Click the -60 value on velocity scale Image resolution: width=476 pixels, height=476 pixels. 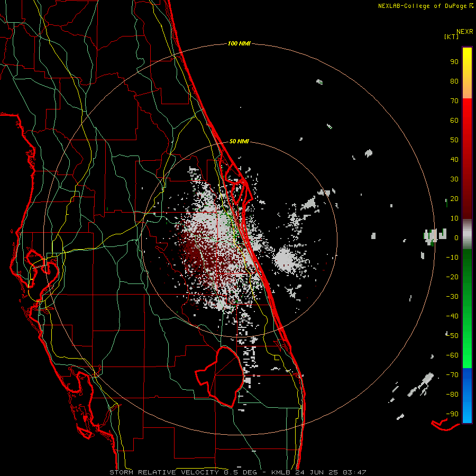452,355
